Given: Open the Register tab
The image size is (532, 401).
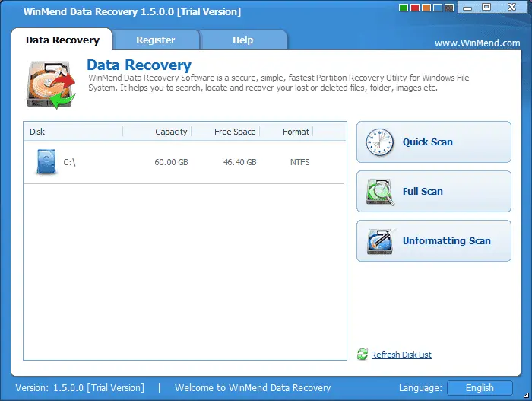Looking at the screenshot, I should (155, 40).
